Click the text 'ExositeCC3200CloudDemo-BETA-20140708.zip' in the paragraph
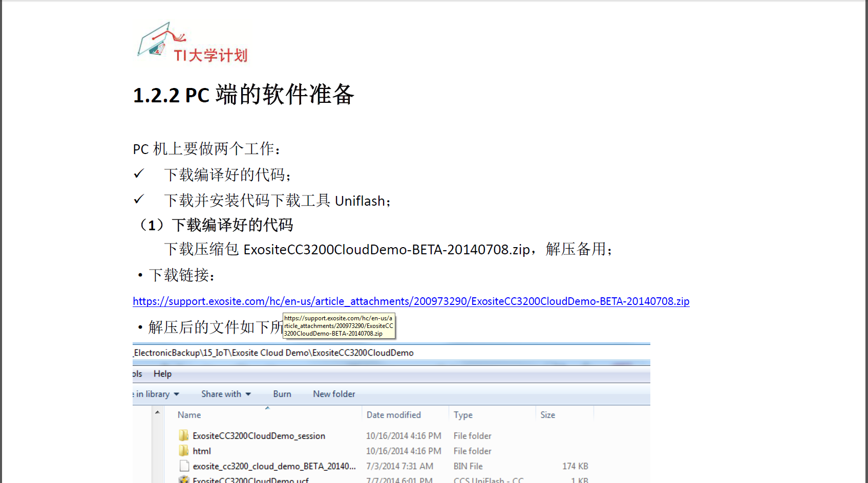 [x=387, y=250]
